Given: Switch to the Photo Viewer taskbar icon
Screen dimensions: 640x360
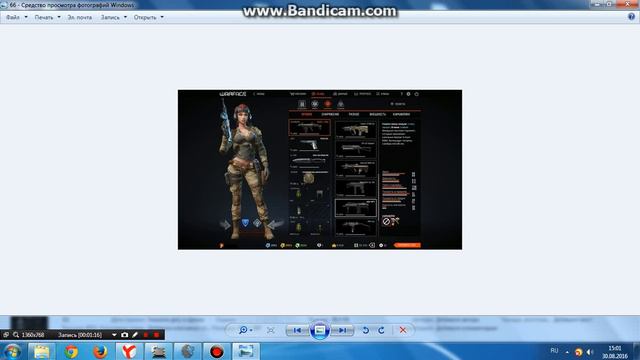Looking at the screenshot, I should coord(246,351).
